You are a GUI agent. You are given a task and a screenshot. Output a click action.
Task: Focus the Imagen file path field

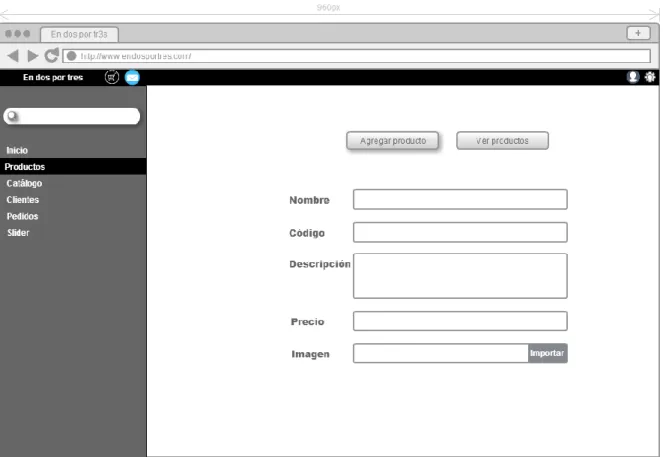(x=441, y=353)
